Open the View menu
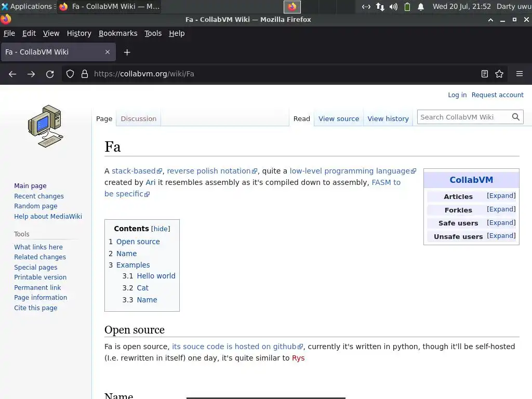The image size is (532, 399). pos(51,33)
